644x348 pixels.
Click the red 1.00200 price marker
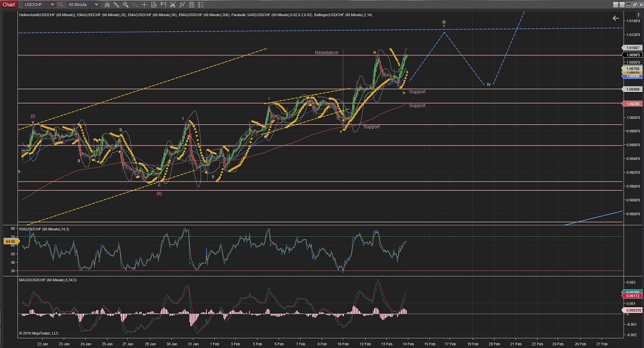(x=633, y=103)
